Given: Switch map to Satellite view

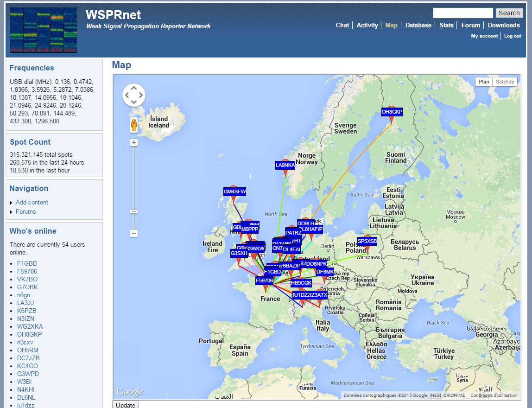Looking at the screenshot, I should click(505, 82).
